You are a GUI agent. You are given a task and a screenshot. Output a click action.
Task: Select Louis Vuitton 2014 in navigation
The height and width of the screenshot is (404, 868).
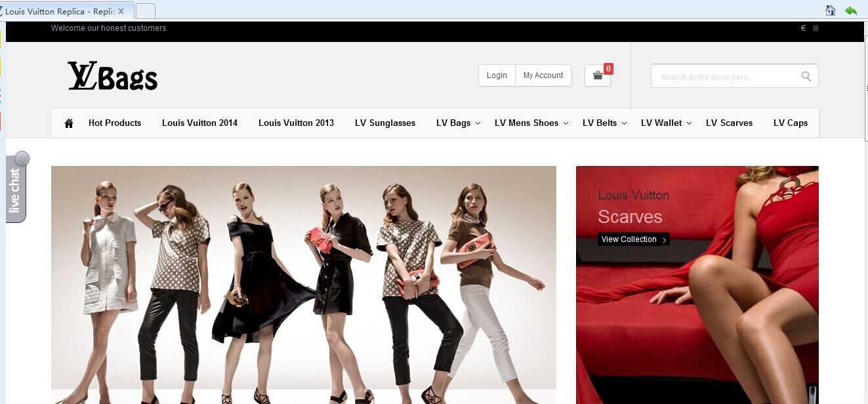click(199, 123)
